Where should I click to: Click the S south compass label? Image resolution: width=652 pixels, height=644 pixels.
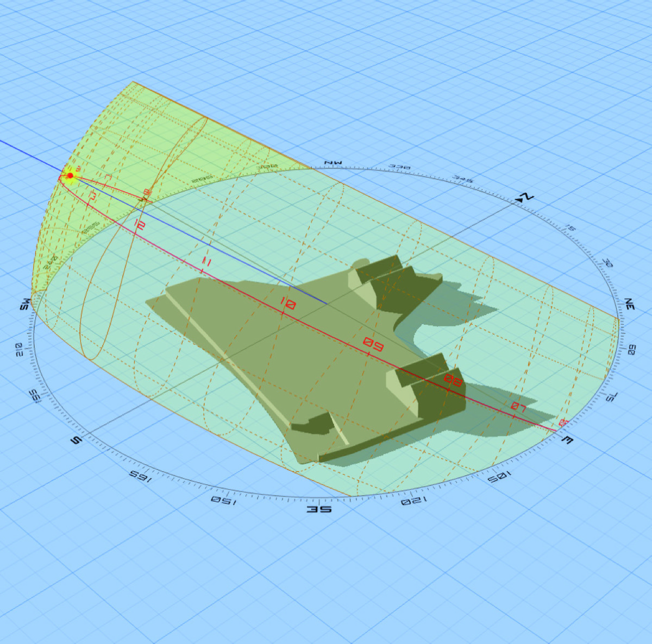click(x=76, y=440)
